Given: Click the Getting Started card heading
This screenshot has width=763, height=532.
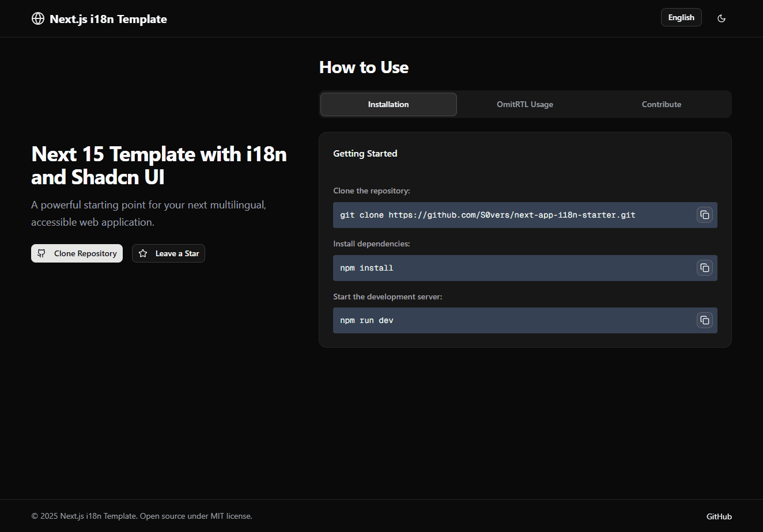Looking at the screenshot, I should tap(365, 153).
